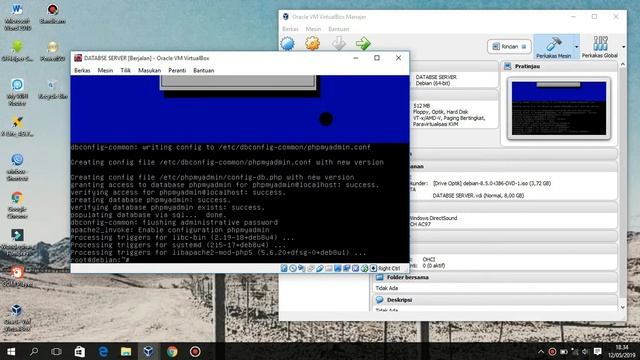Collapse the Folder bersama section header

tap(495, 277)
